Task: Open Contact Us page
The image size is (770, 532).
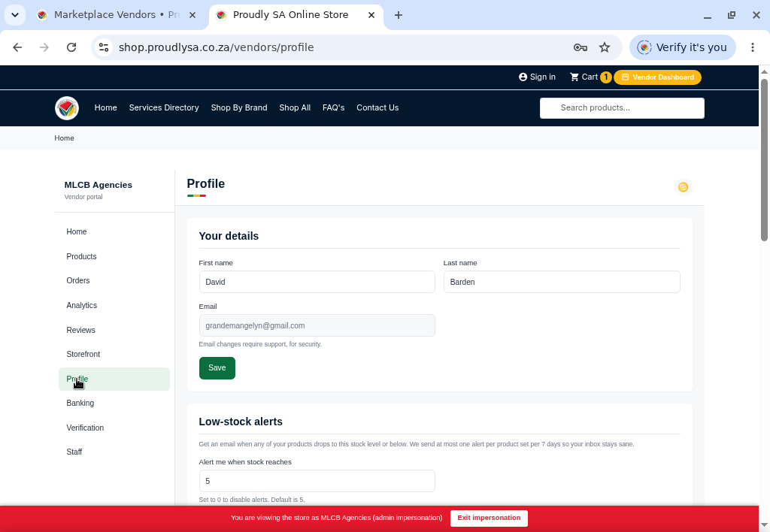Action: pos(377,108)
